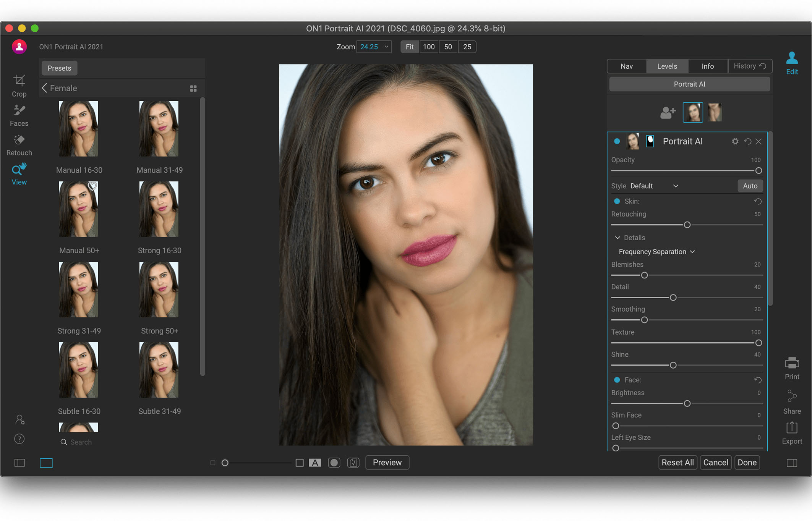Reset the Portrait AI panel
This screenshot has width=812, height=521.
[x=747, y=141]
